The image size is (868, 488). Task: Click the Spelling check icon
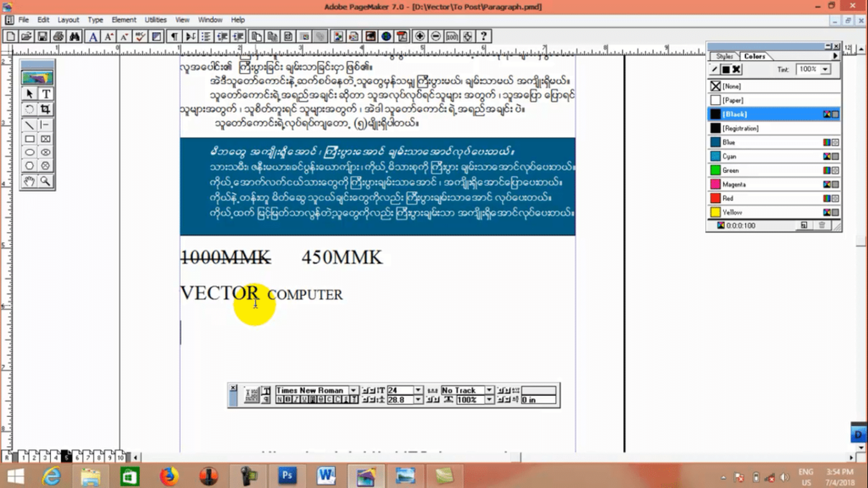(x=139, y=36)
